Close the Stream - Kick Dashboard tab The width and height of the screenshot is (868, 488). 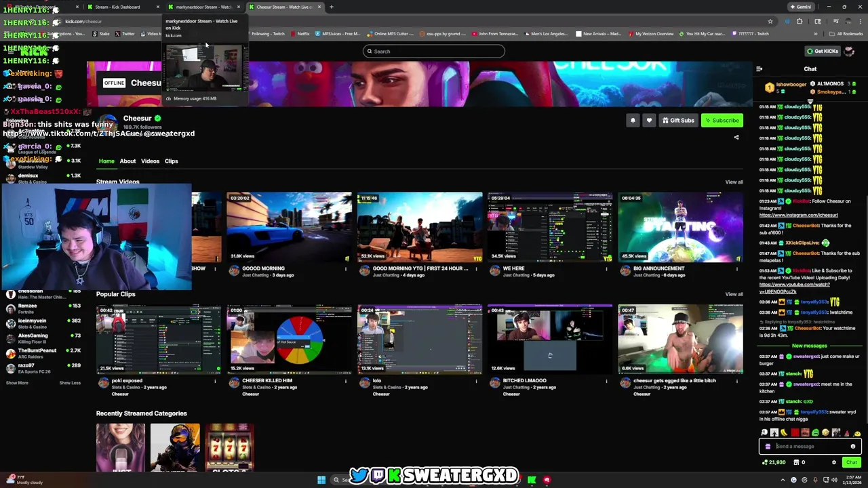pos(158,7)
